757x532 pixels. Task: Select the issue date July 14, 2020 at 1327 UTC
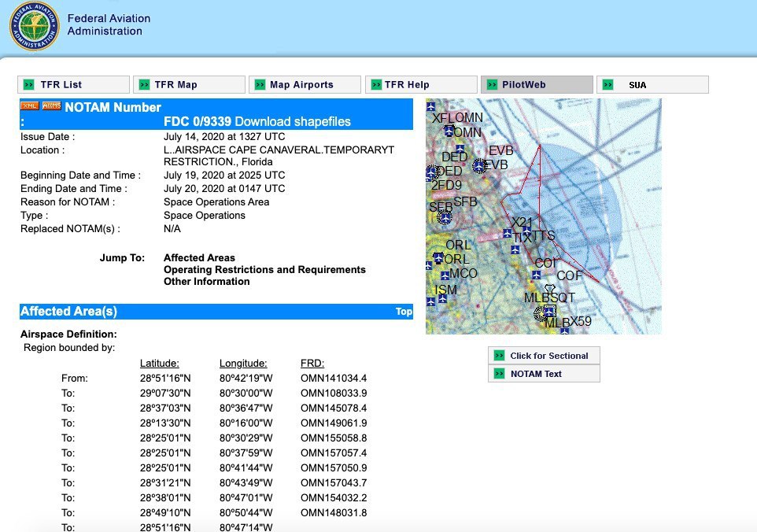tap(224, 137)
